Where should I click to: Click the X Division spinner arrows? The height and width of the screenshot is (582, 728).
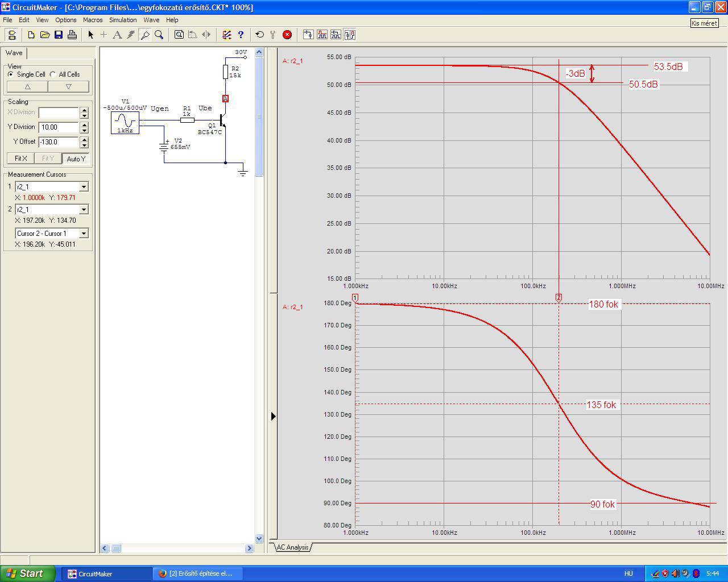point(84,113)
